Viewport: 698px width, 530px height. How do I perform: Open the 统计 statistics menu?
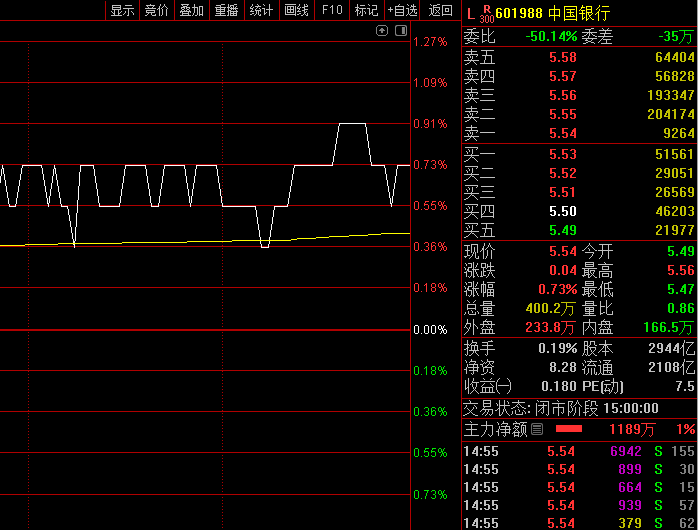pyautogui.click(x=261, y=10)
